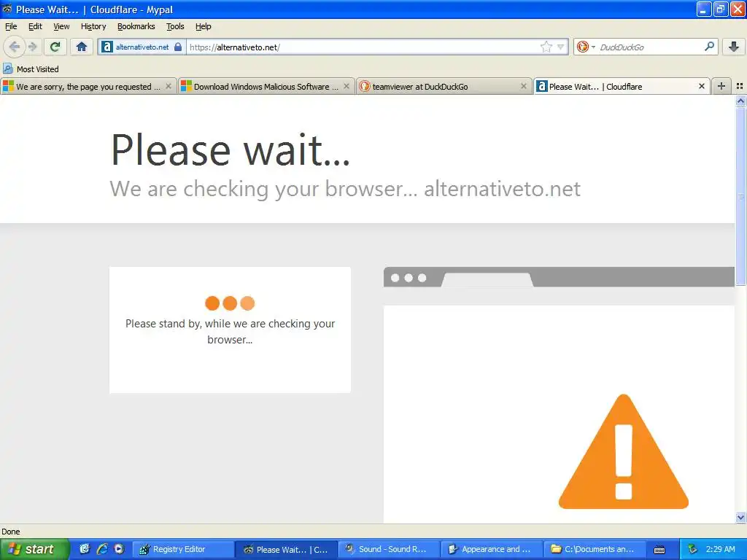Reload the current page
Screen dimensions: 747x560
(x=55, y=47)
